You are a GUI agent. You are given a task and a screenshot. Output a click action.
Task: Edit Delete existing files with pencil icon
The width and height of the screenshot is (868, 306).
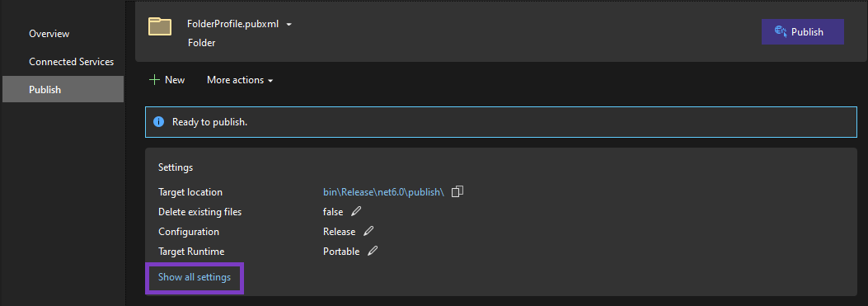coord(356,211)
